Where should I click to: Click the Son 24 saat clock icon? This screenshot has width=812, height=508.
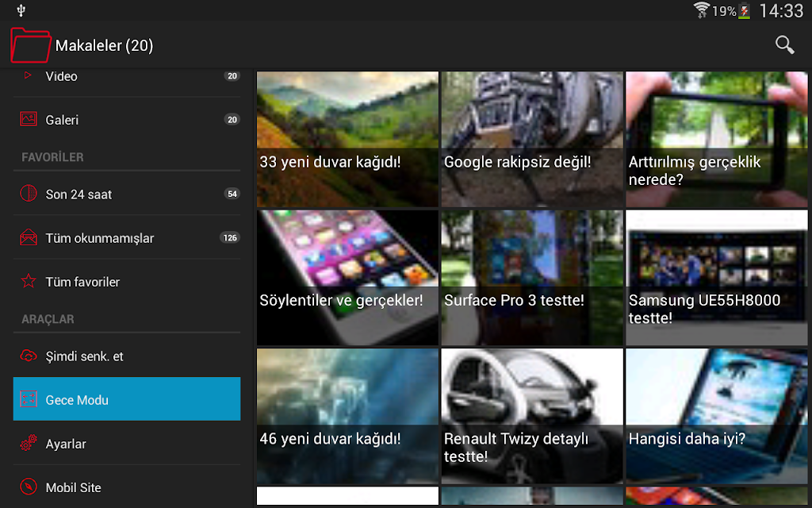point(29,194)
